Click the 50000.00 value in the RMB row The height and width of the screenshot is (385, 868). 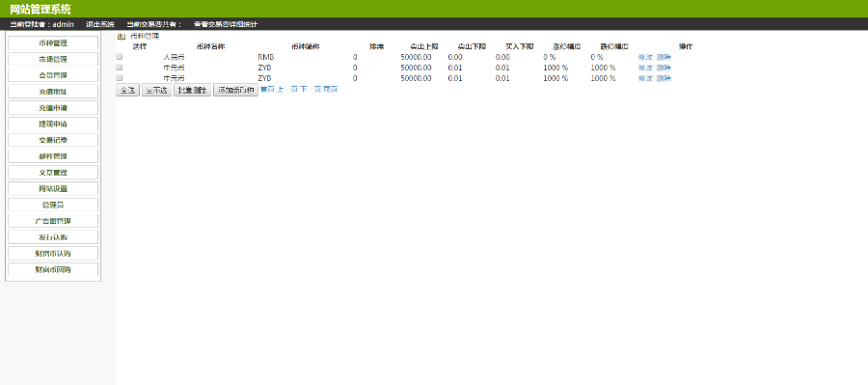pyautogui.click(x=417, y=57)
